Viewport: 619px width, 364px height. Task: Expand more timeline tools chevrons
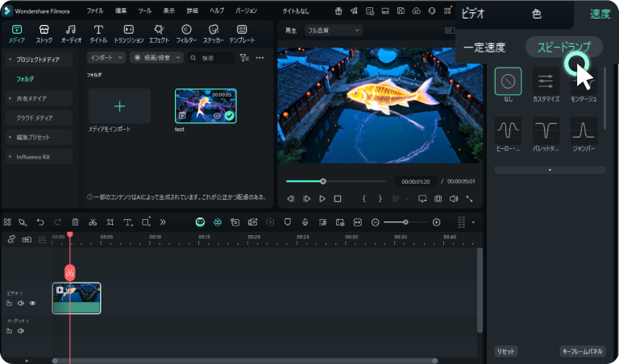click(163, 222)
